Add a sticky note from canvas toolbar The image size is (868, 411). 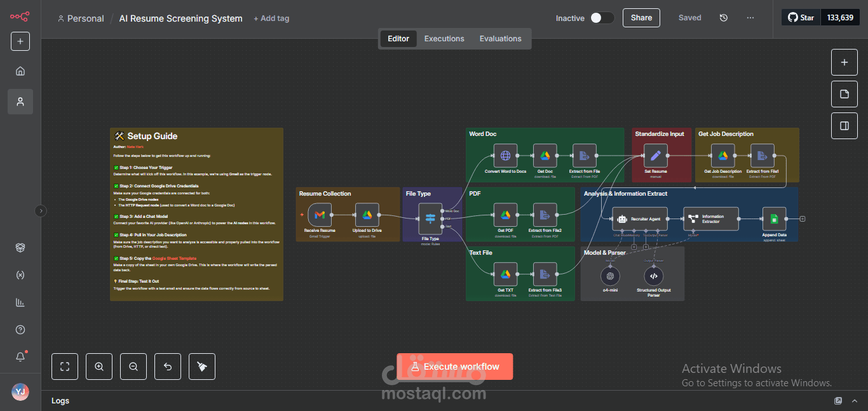[844, 94]
